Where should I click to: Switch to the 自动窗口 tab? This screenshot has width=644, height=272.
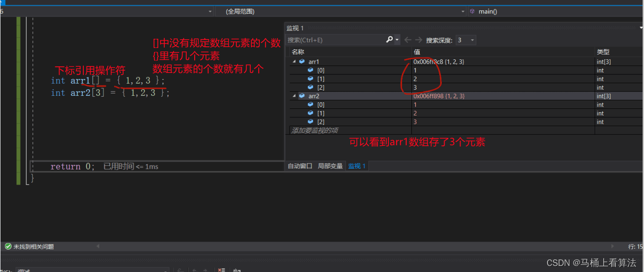[300, 166]
